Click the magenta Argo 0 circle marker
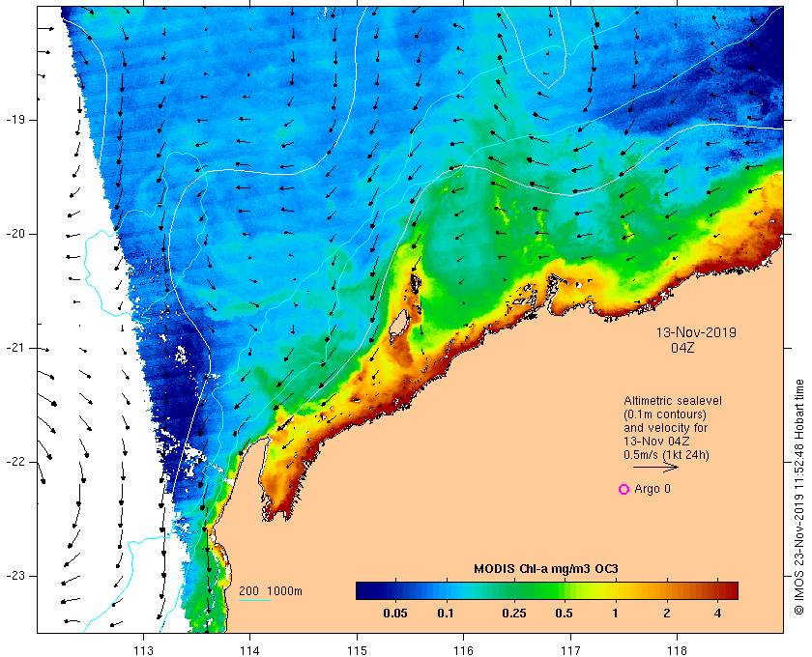The width and height of the screenshot is (812, 657). [x=624, y=489]
